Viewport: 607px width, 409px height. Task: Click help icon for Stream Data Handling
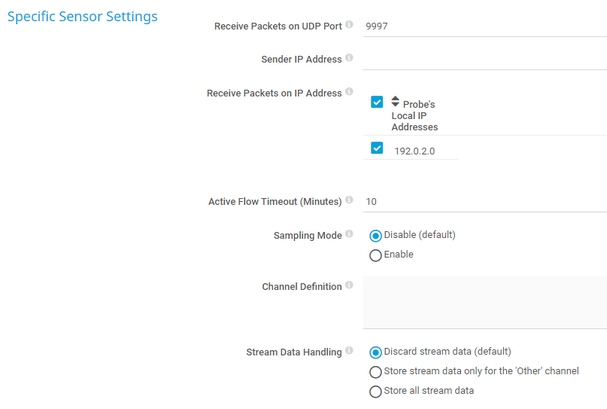point(350,351)
